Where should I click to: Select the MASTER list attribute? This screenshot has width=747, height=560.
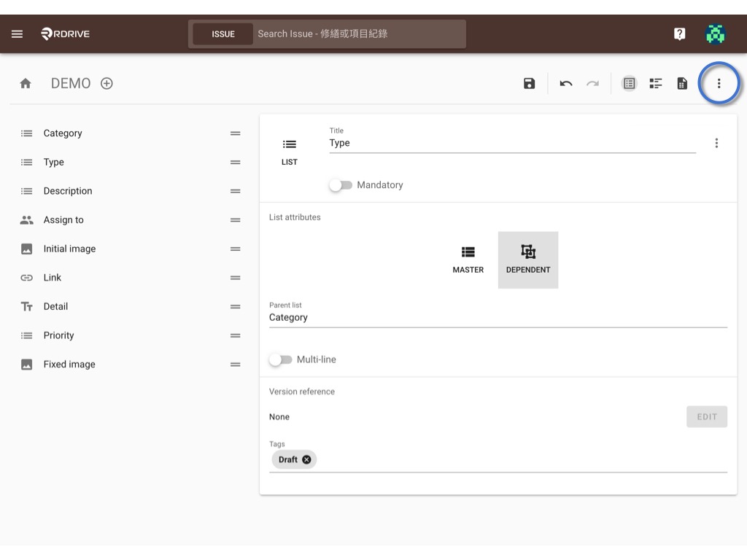pyautogui.click(x=468, y=260)
